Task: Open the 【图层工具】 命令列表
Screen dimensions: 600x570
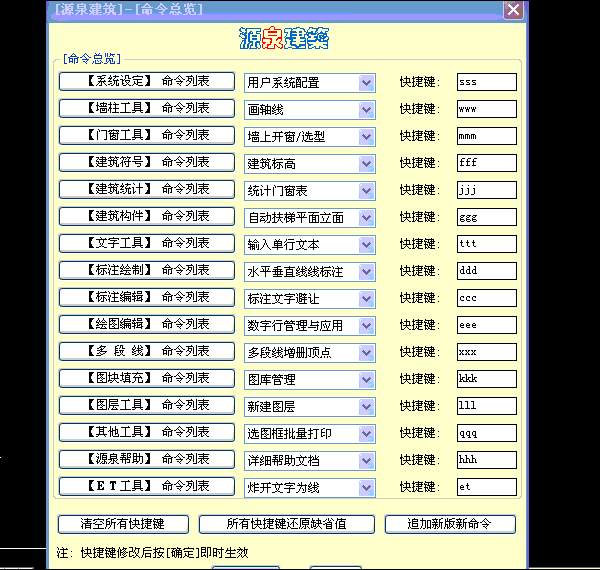Action: (x=147, y=405)
